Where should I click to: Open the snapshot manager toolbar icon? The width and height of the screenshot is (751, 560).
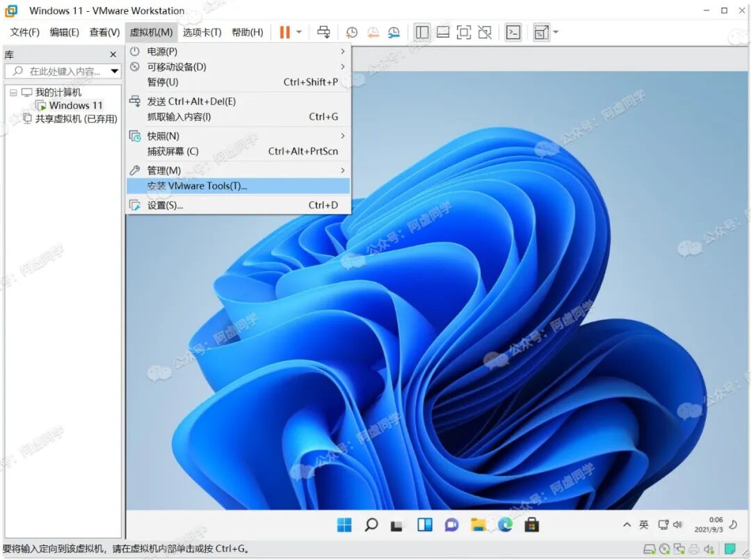[x=394, y=32]
